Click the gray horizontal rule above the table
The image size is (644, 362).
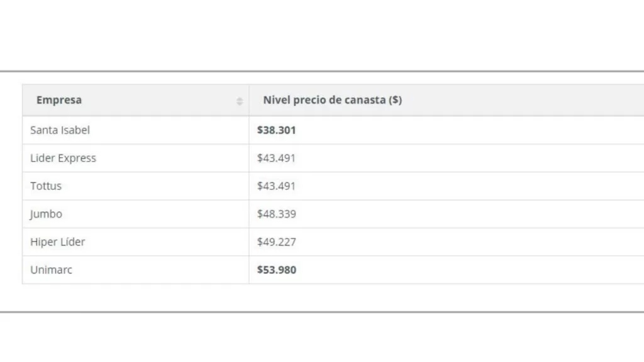322,72
